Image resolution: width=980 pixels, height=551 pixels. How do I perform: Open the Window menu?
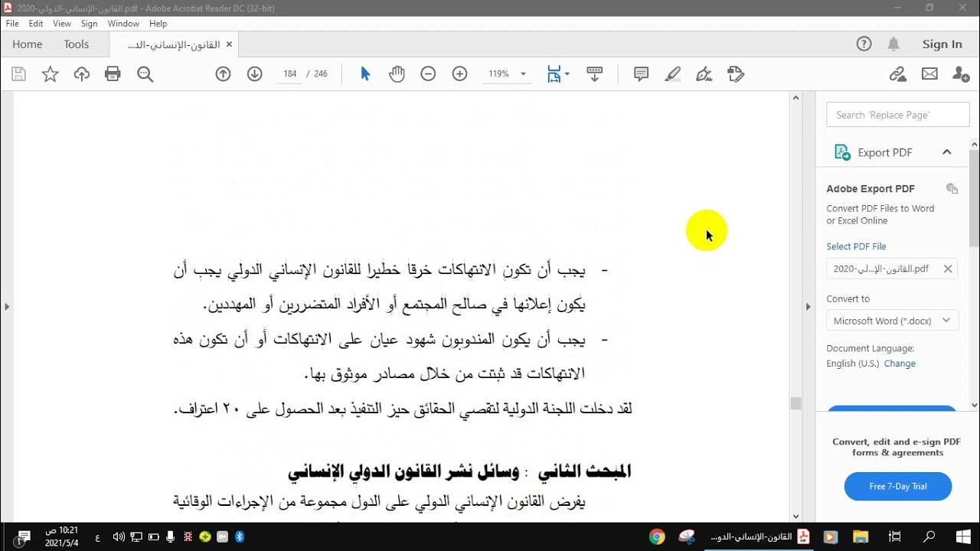pyautogui.click(x=123, y=24)
